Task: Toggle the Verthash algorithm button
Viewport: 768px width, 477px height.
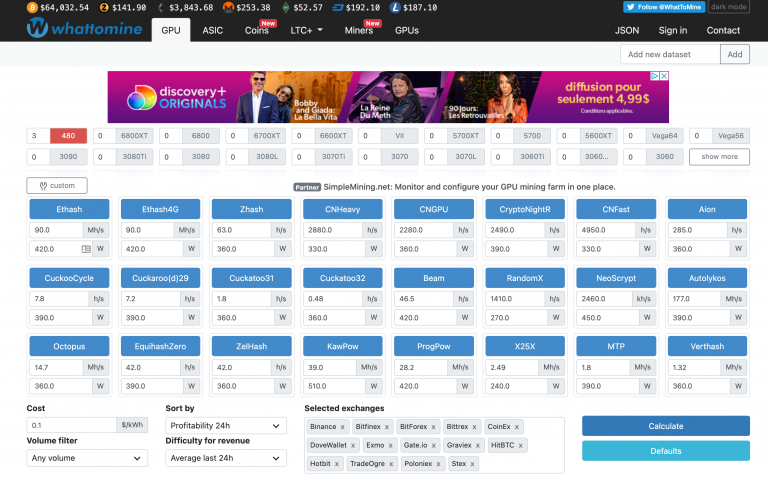Action: (x=707, y=346)
